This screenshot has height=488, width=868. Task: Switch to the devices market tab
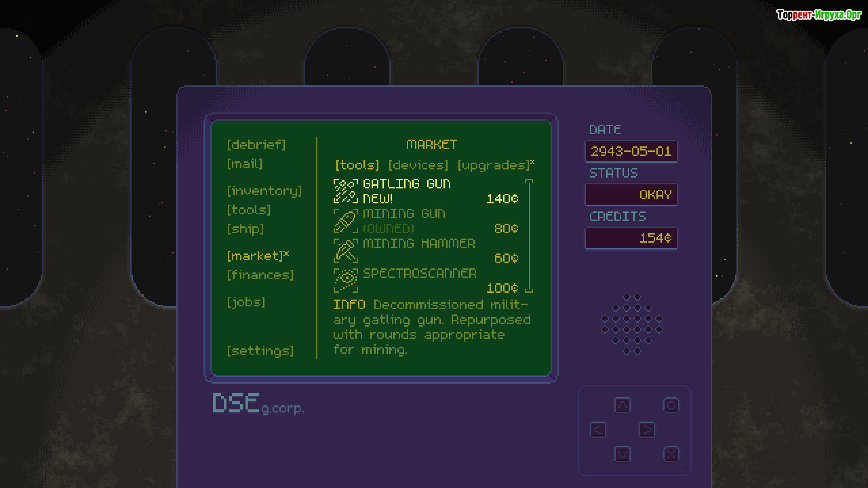pos(418,165)
